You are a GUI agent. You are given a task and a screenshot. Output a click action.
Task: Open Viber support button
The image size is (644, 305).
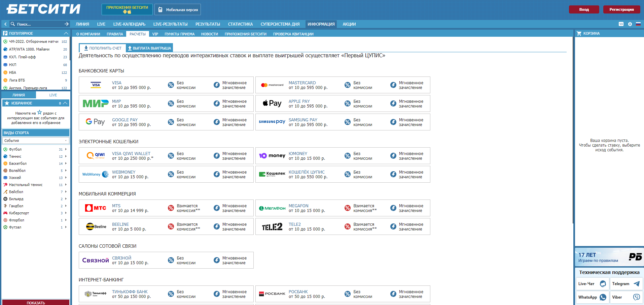pyautogui.click(x=626, y=297)
